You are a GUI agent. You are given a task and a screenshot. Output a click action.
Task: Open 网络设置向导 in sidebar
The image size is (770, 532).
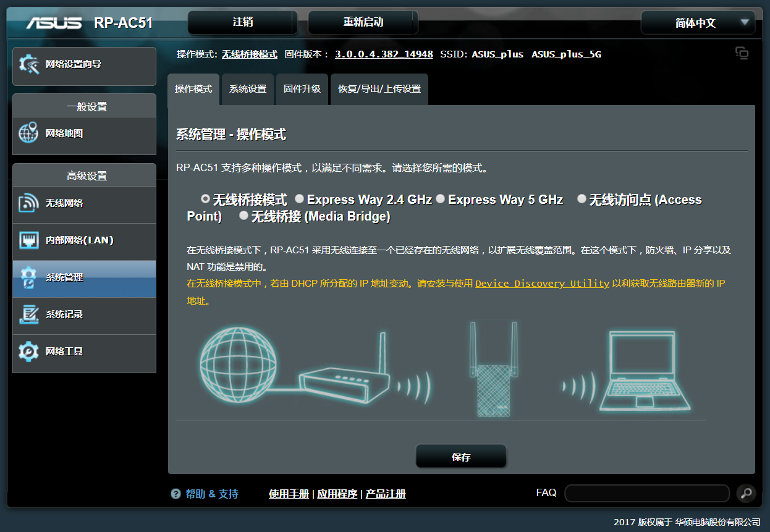tap(84, 66)
